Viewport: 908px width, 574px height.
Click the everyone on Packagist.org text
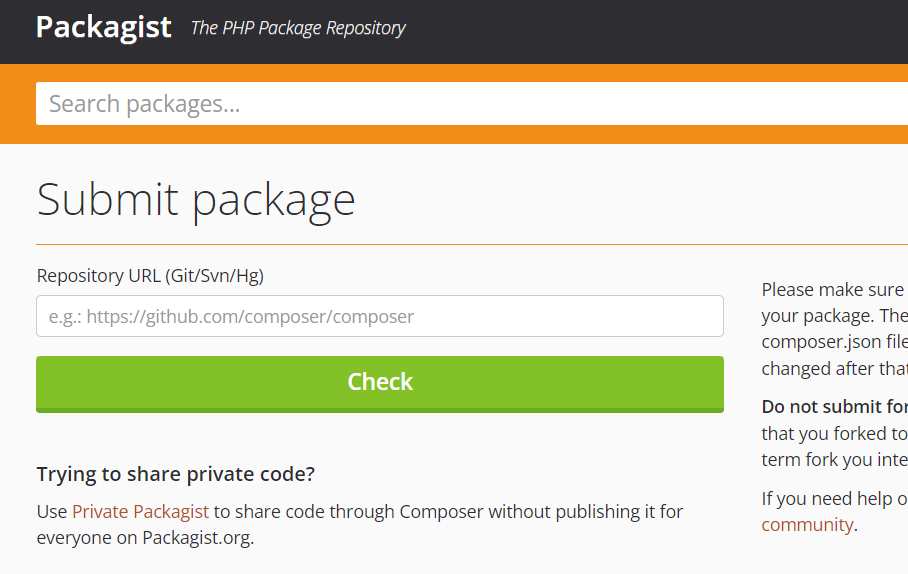[145, 538]
